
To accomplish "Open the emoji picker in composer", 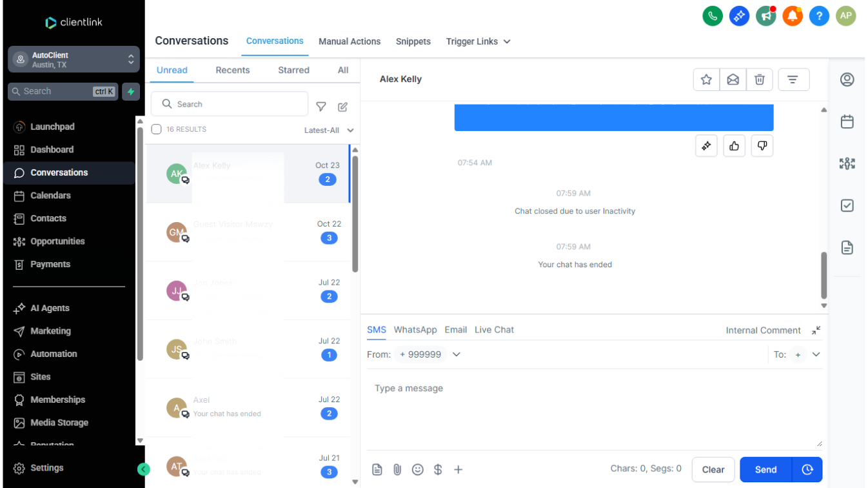I will (417, 469).
